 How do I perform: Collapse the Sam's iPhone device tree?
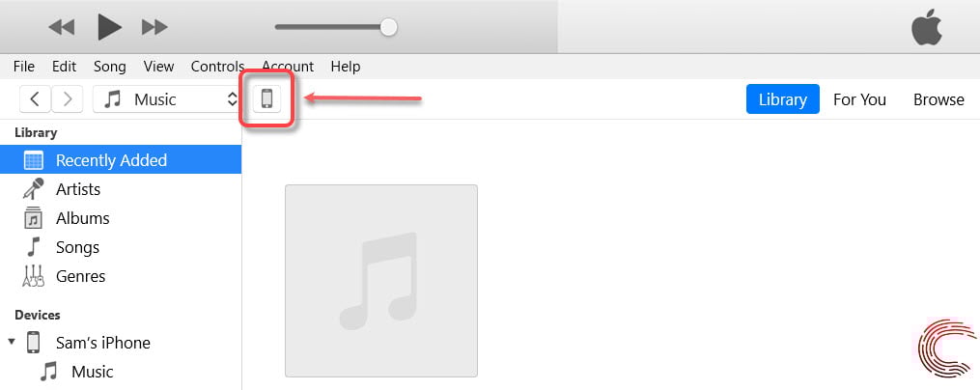[x=12, y=342]
